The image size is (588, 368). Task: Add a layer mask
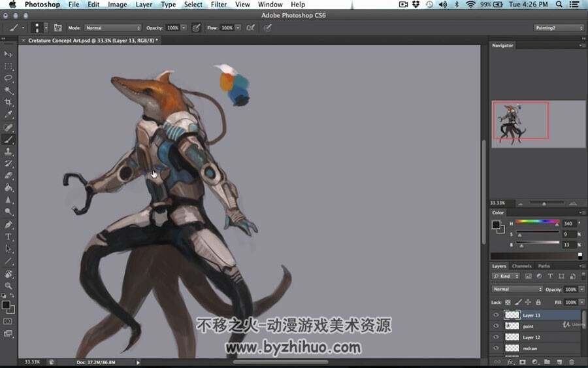[523, 362]
